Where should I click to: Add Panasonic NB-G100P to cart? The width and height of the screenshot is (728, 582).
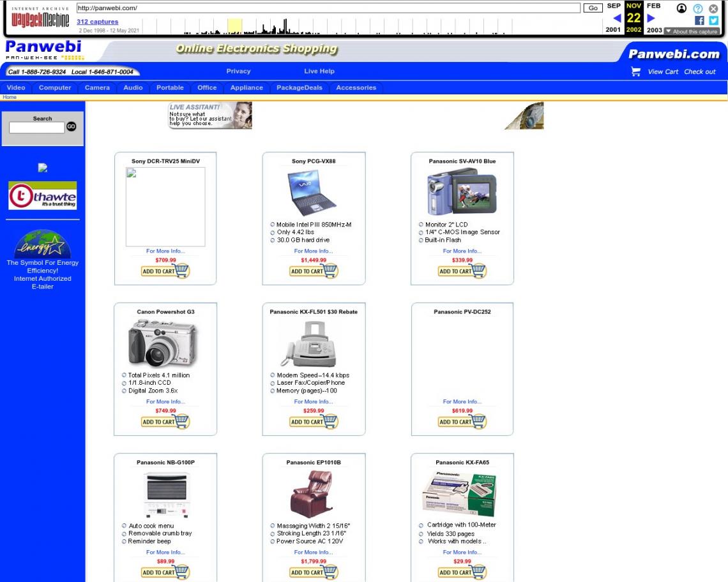[x=165, y=572]
